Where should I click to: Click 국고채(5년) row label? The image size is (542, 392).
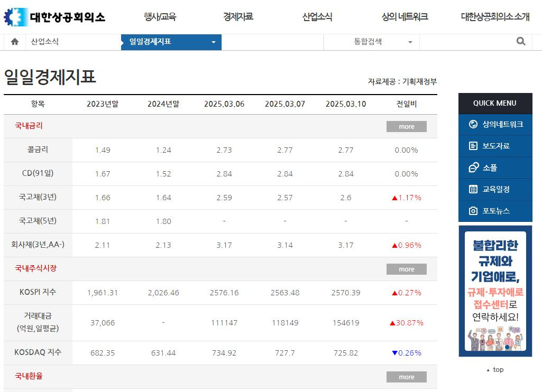[x=38, y=221]
